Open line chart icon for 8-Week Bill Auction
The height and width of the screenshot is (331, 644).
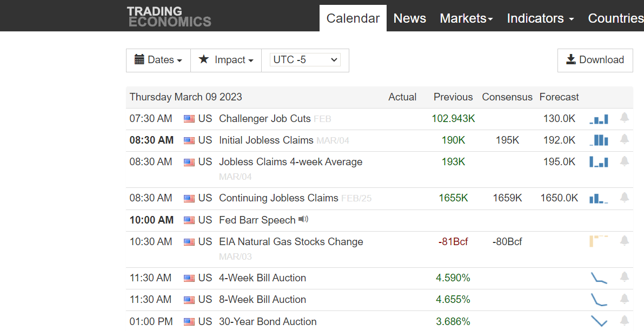click(599, 300)
